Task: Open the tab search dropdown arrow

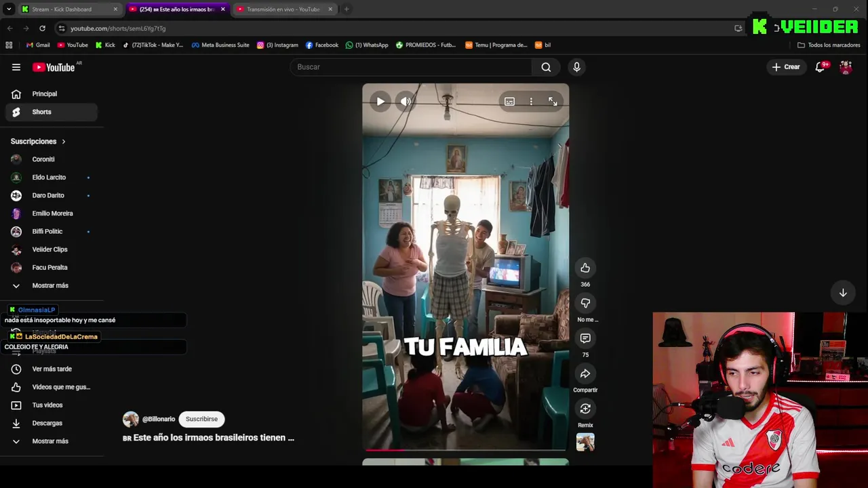Action: [9, 9]
